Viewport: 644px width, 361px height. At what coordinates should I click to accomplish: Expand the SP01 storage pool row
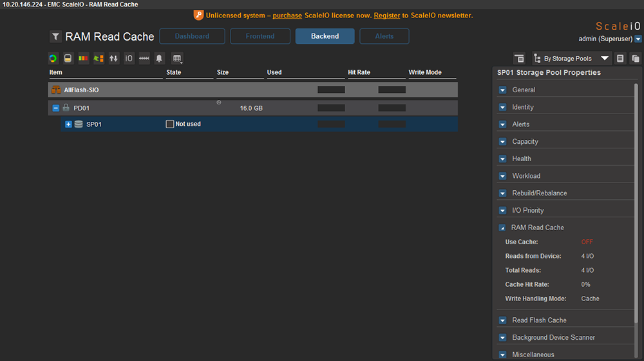[x=68, y=124]
